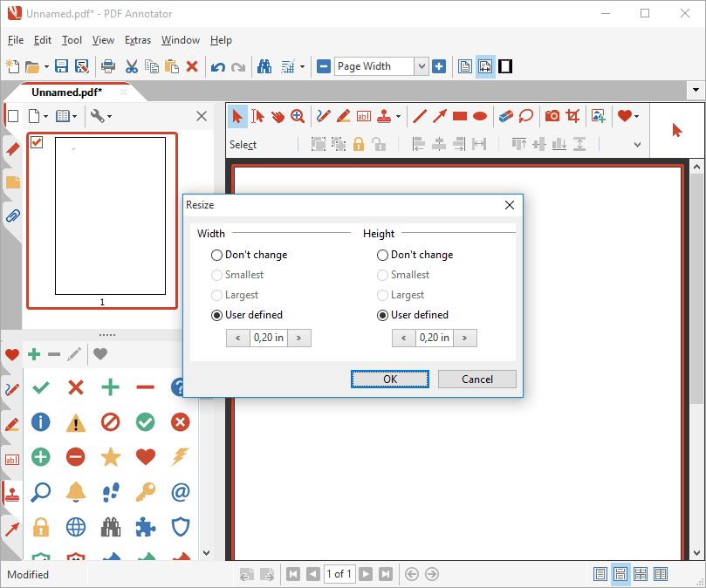Viewport: 706px width, 588px height.
Task: Open the zoom Page Width dropdown
Action: 421,66
